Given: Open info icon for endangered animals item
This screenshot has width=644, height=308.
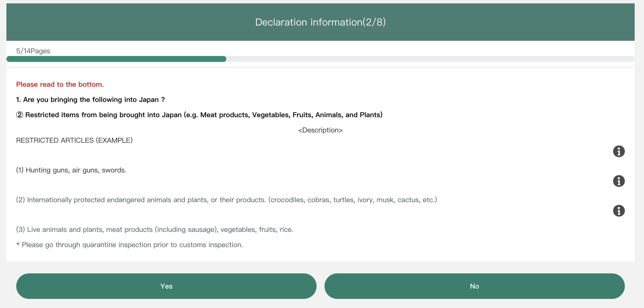Looking at the screenshot, I should pyautogui.click(x=619, y=181).
